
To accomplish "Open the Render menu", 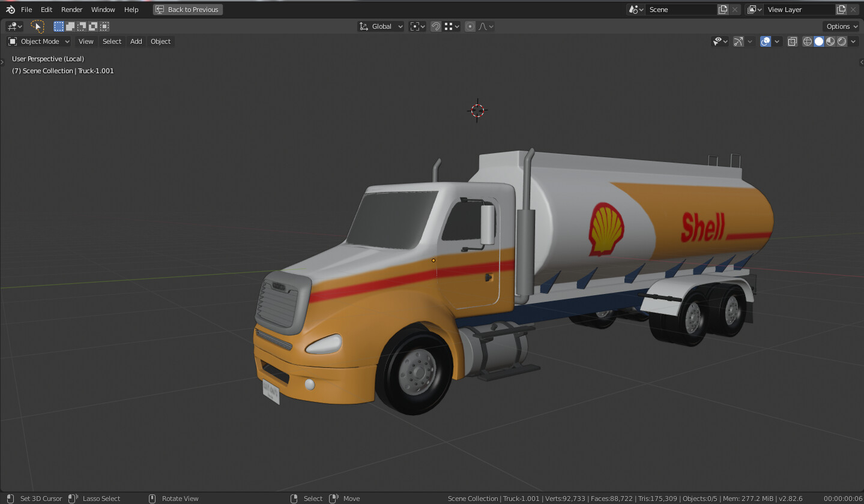I will [71, 10].
